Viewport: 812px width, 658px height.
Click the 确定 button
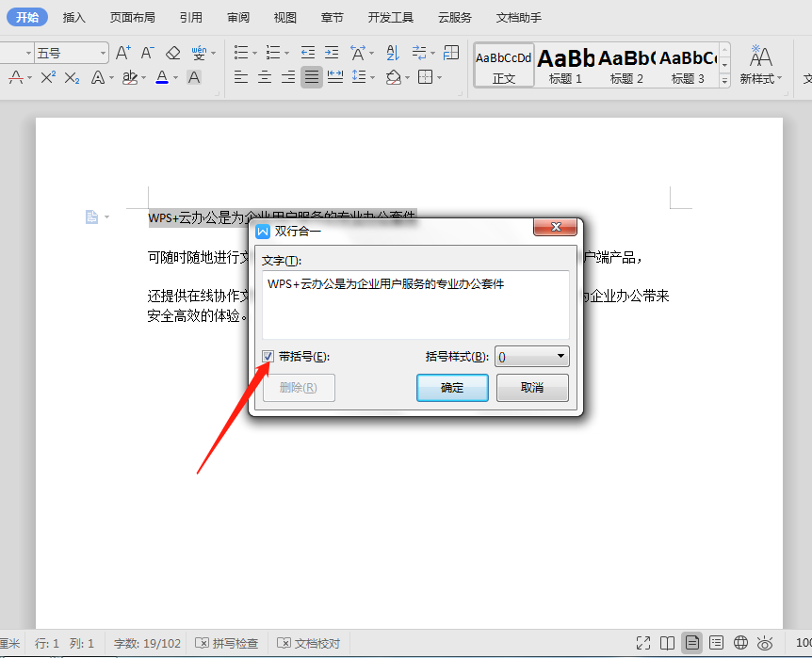coord(452,387)
